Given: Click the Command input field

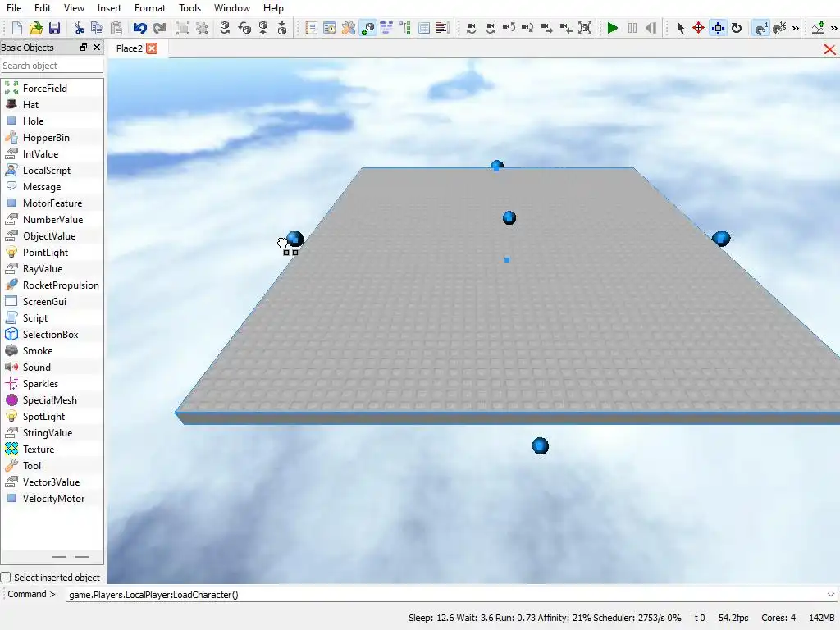Looking at the screenshot, I should 445,594.
